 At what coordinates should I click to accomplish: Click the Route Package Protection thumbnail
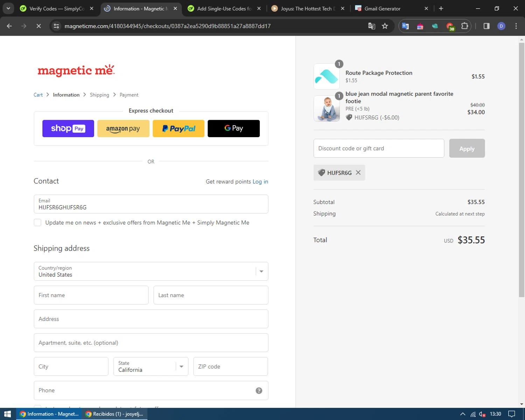pos(327,76)
